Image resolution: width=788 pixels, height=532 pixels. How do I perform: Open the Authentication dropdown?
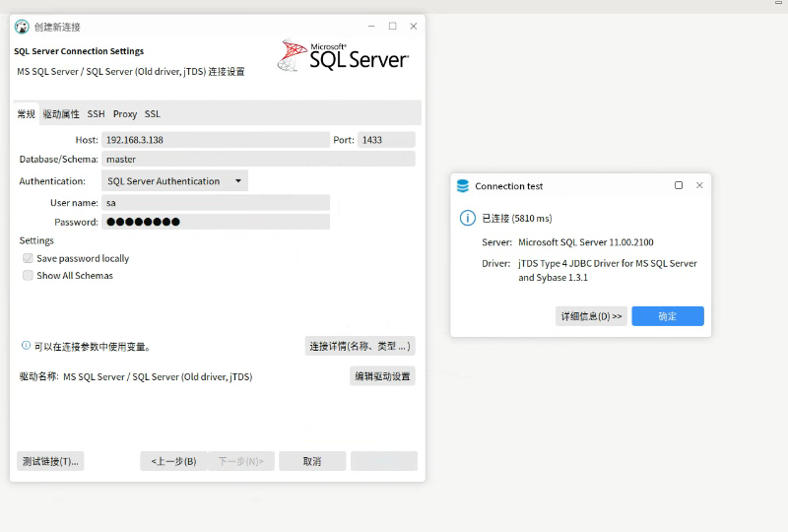[x=174, y=181]
